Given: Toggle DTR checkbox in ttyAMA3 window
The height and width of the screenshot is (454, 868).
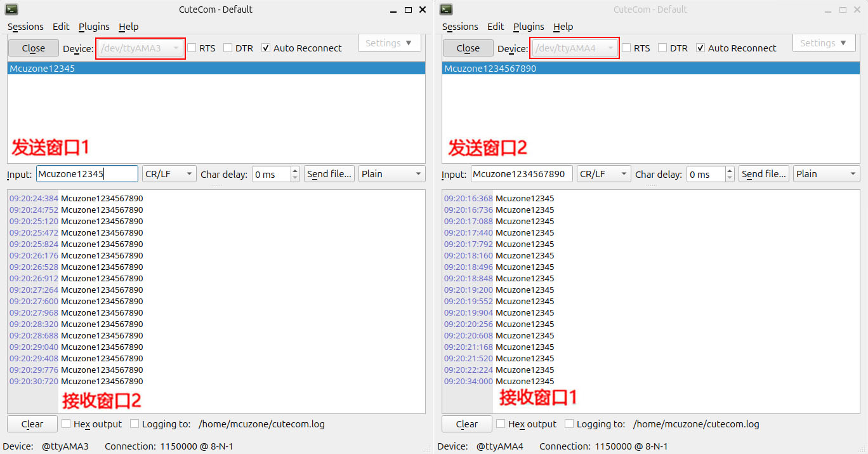Looking at the screenshot, I should coord(228,48).
